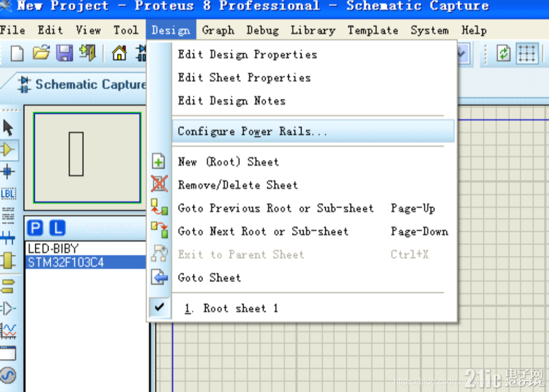Choose Edit Sheet Properties
Screen dimensions: 549x392
pos(314,78)
